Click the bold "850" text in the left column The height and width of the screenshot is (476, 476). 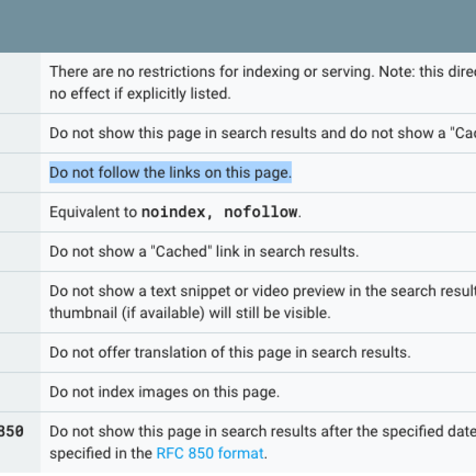[11, 431]
